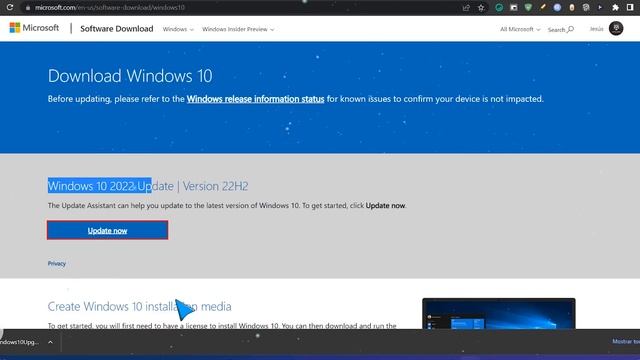Click the account profile avatar
This screenshot has height=360, width=640.
(x=616, y=28)
